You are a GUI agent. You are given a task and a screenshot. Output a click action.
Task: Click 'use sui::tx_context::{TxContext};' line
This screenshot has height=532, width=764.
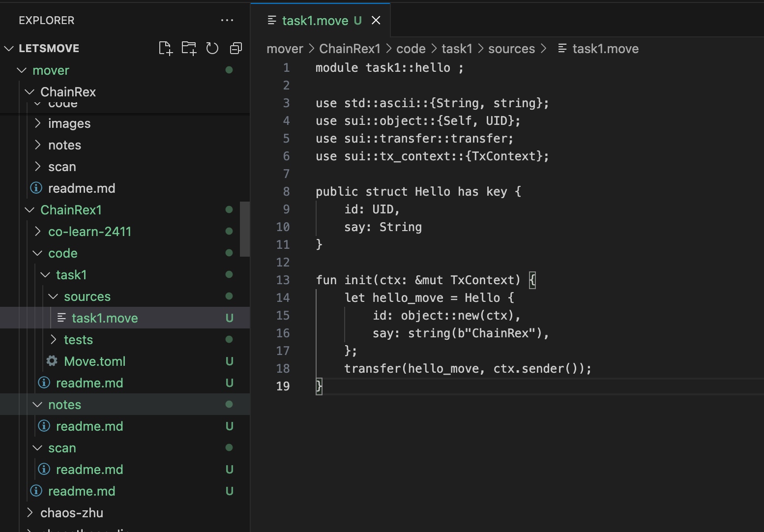432,156
